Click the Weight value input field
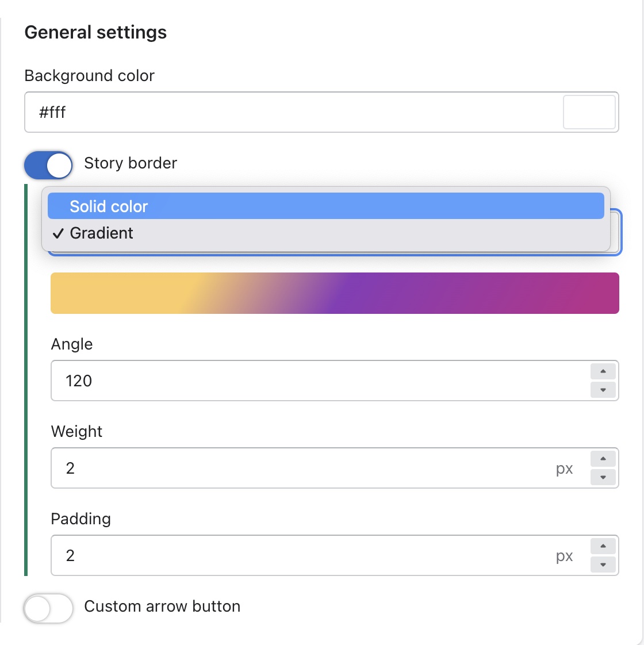644x645 pixels. [x=299, y=468]
